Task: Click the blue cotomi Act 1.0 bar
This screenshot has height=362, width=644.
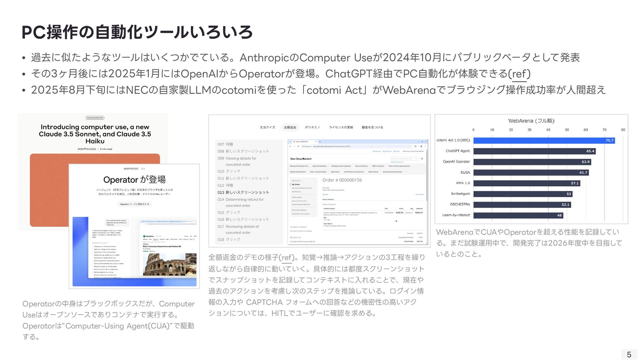Action: point(543,140)
